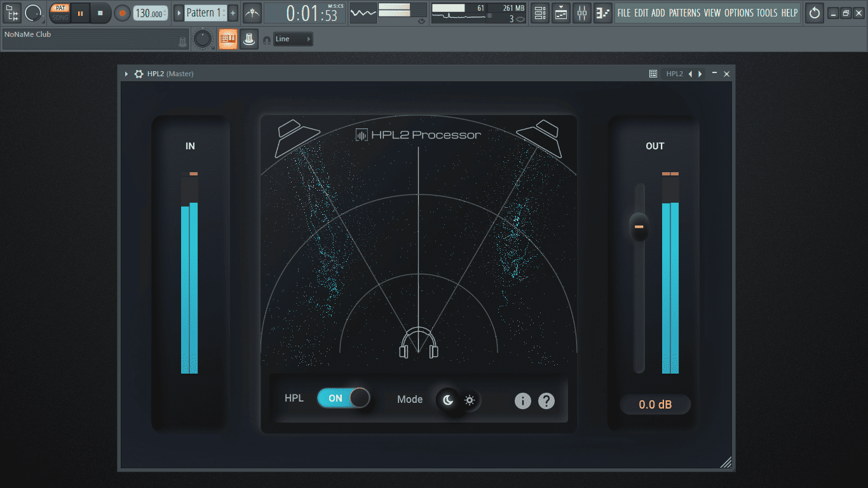The width and height of the screenshot is (868, 488).
Task: Open the Playlist view icon
Action: pyautogui.click(x=539, y=13)
